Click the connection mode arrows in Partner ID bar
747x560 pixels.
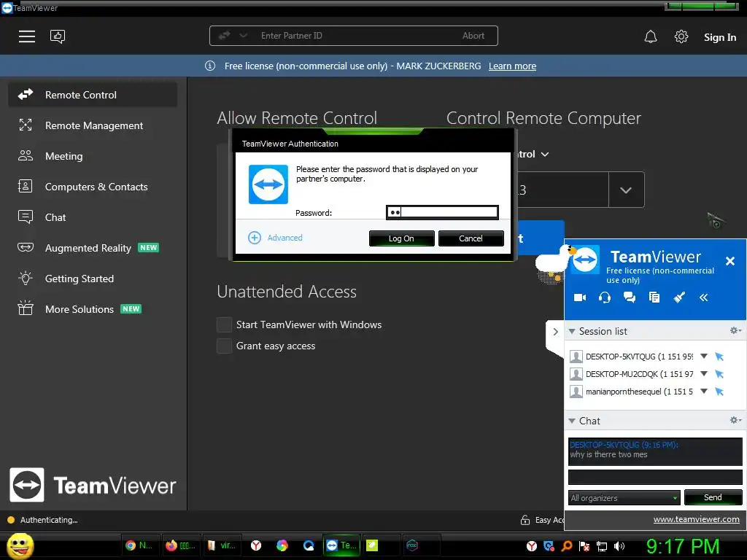tap(225, 35)
